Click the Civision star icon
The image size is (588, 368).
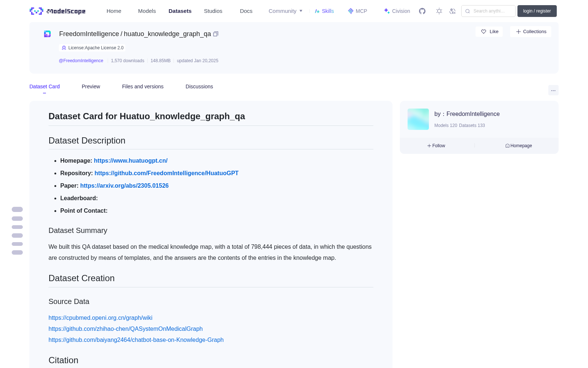point(387,11)
